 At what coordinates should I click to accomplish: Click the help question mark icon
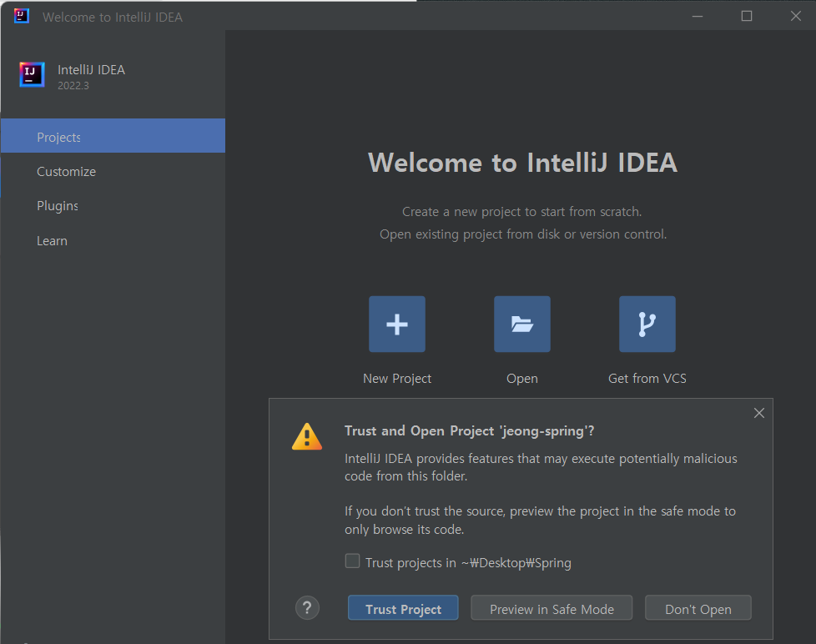[307, 607]
